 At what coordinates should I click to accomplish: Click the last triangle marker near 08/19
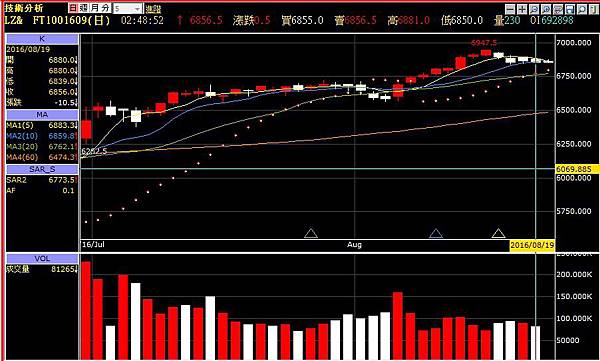(498, 233)
